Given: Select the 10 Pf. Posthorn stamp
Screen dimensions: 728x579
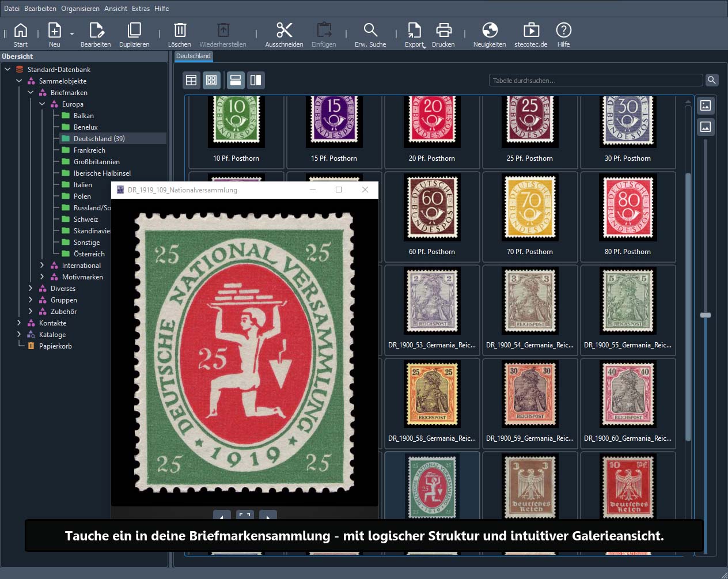Looking at the screenshot, I should 236,131.
